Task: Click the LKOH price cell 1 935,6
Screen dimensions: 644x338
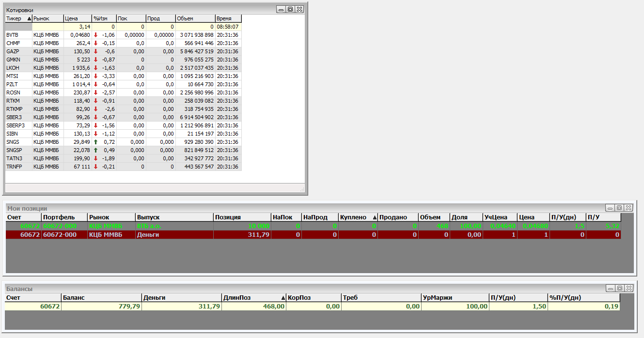Action: [78, 68]
